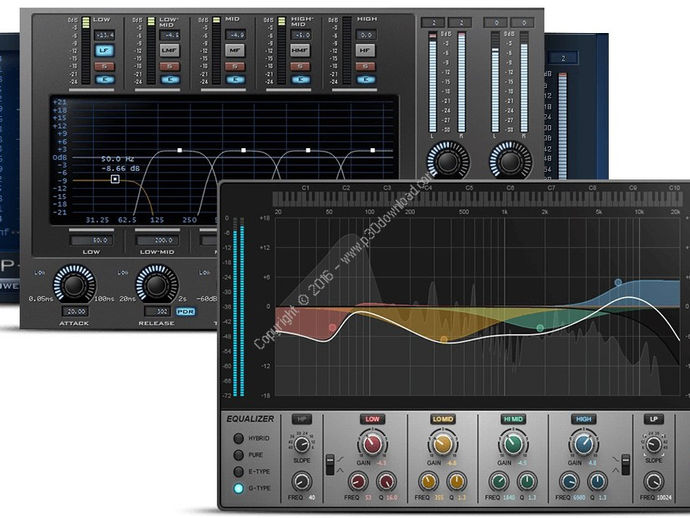The width and height of the screenshot is (690, 518).
Task: Click the blue C button under HIGH-MID band
Action: pos(301,80)
